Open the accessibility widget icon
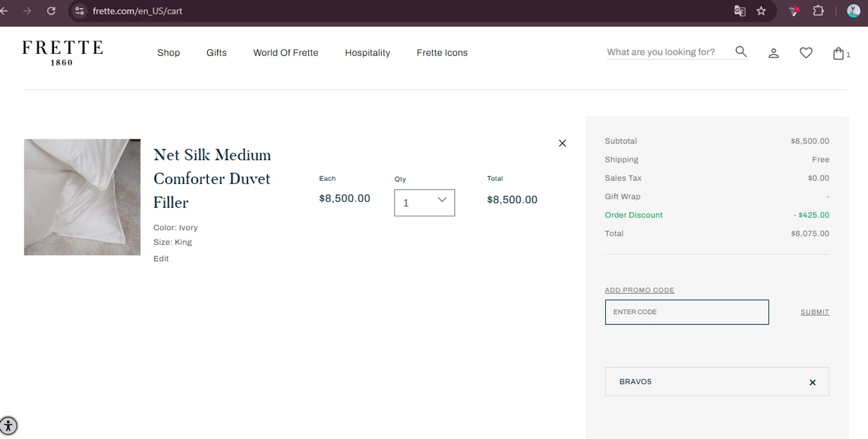868x439 pixels. click(x=9, y=426)
